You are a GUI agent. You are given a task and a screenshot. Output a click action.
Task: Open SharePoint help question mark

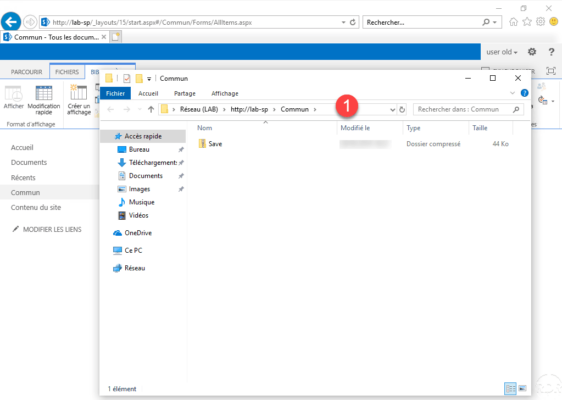point(551,52)
